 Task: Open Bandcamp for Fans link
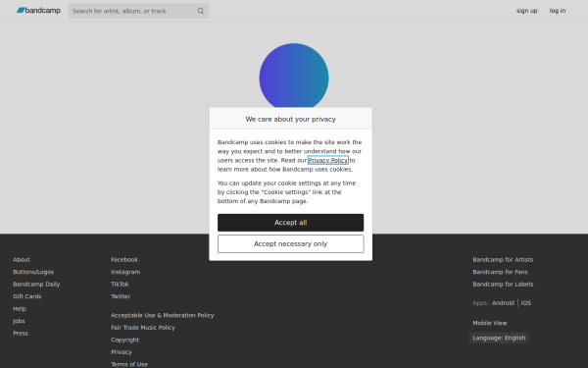point(500,272)
